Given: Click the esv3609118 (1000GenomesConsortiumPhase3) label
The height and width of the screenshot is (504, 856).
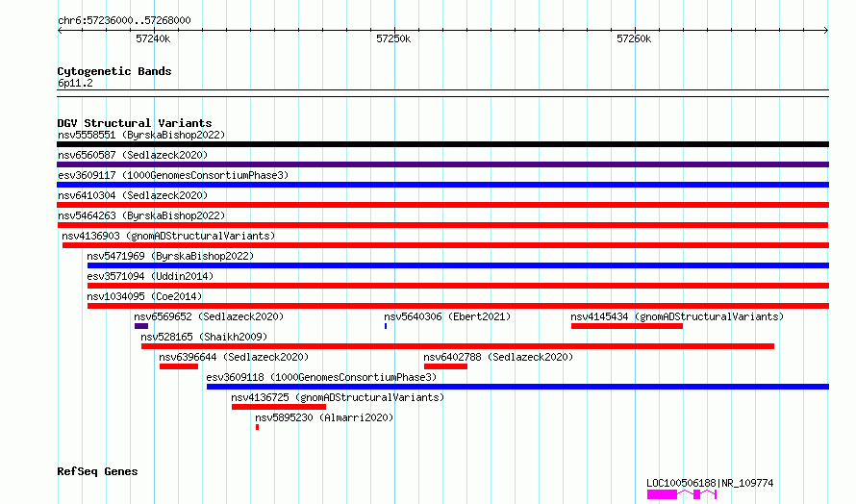Looking at the screenshot, I should 321,377.
